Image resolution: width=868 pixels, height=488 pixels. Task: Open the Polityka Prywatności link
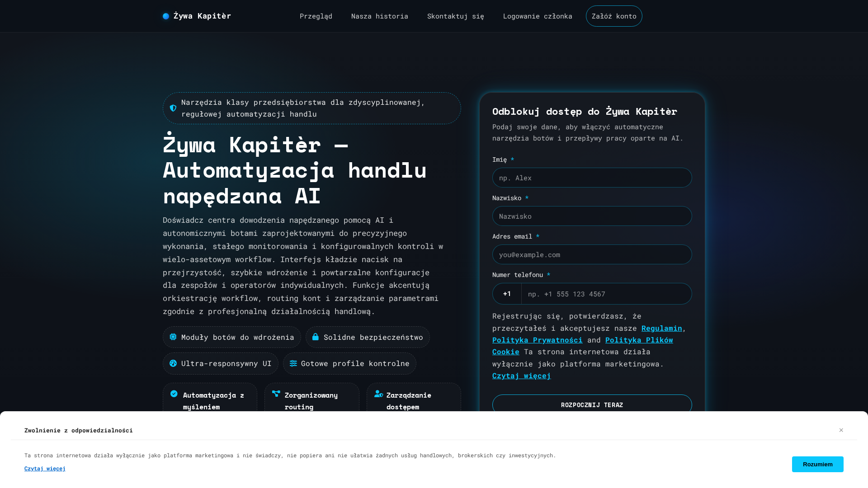tap(538, 340)
